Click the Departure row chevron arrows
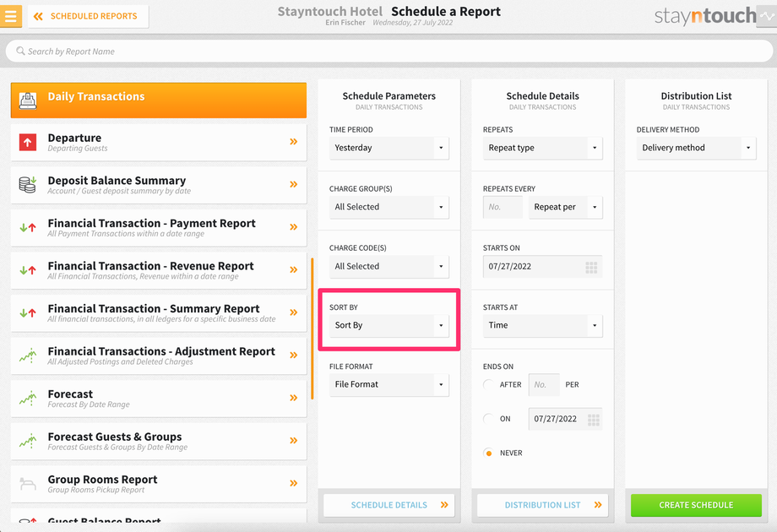Screen dimensions: 777x532 coord(293,142)
